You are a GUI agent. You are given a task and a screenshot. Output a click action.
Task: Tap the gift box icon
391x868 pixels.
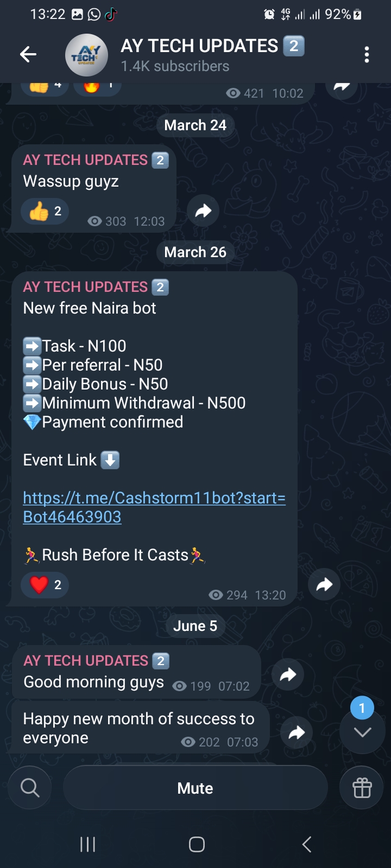(x=362, y=787)
